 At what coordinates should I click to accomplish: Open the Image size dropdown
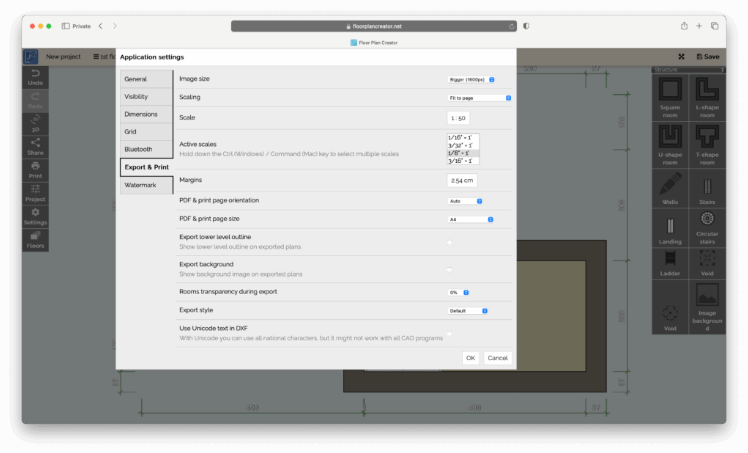click(x=471, y=78)
